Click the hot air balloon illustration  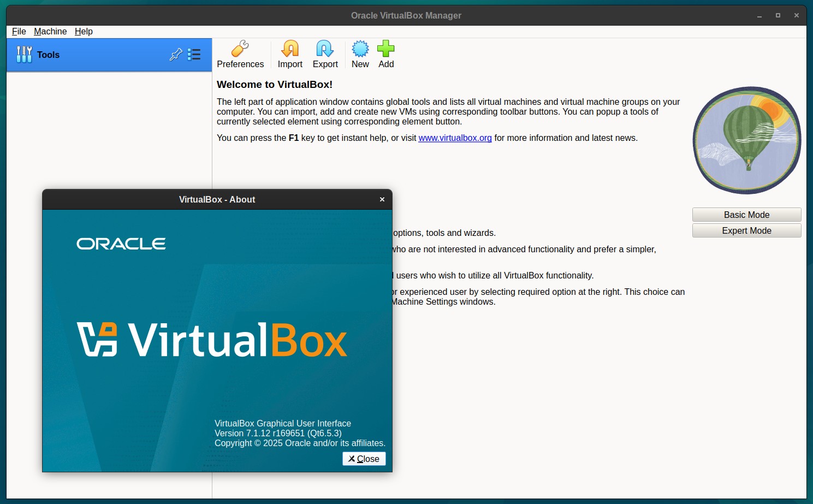[x=747, y=140]
